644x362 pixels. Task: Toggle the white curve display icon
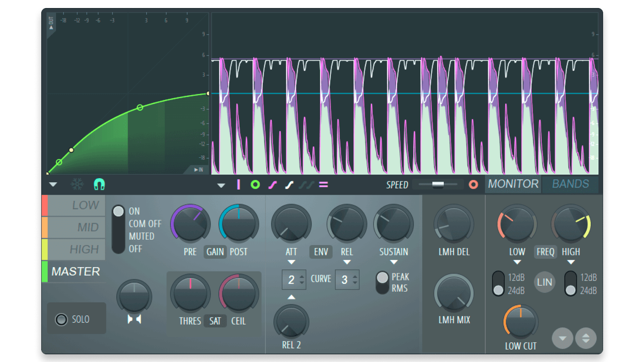[x=289, y=185]
